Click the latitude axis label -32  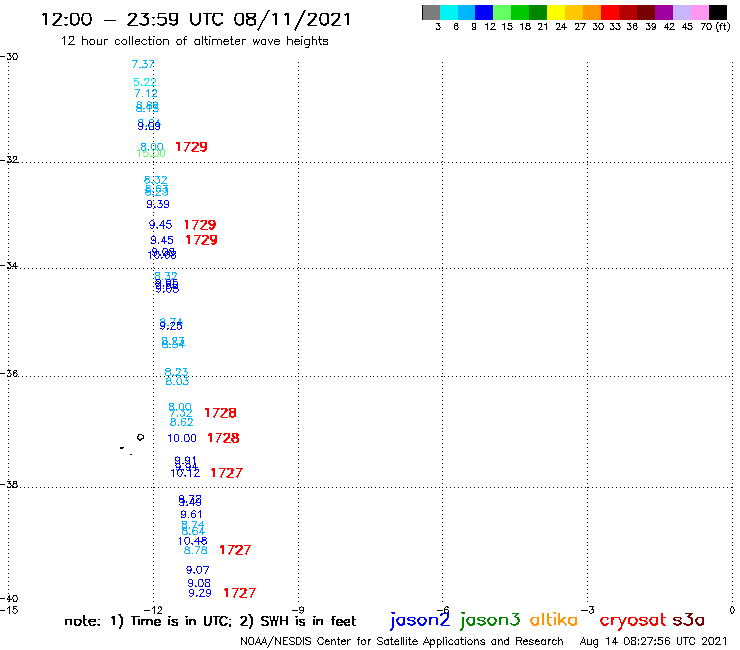[9, 160]
